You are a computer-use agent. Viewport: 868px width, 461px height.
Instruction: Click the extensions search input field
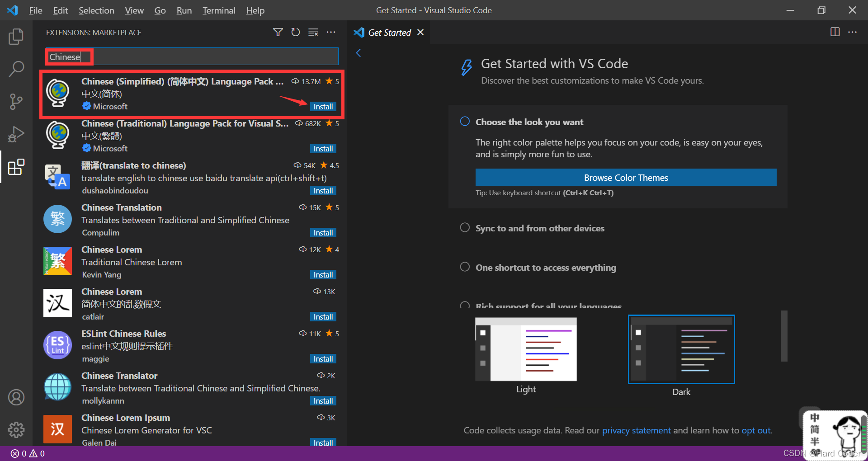click(x=192, y=57)
